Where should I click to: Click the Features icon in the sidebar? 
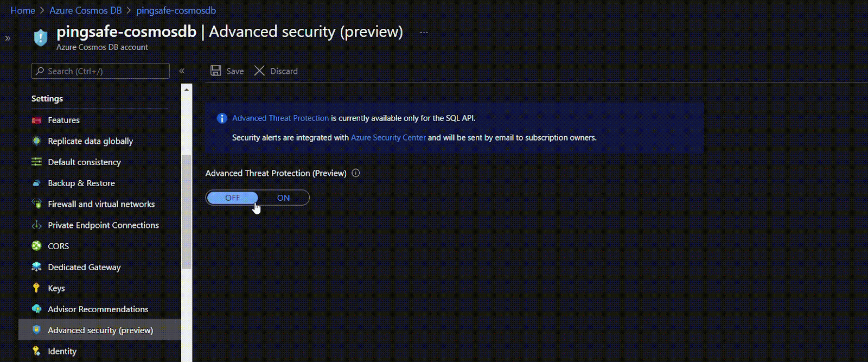click(x=36, y=120)
